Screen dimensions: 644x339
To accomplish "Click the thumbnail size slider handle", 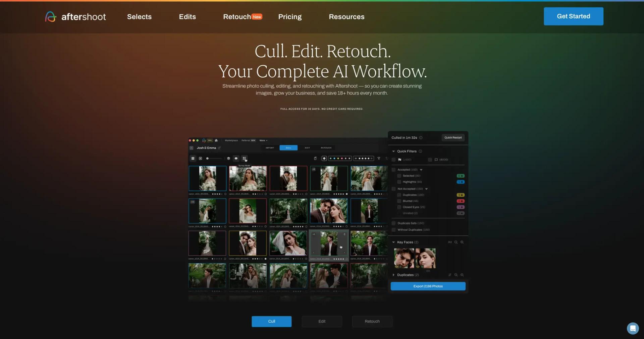I will coord(207,158).
